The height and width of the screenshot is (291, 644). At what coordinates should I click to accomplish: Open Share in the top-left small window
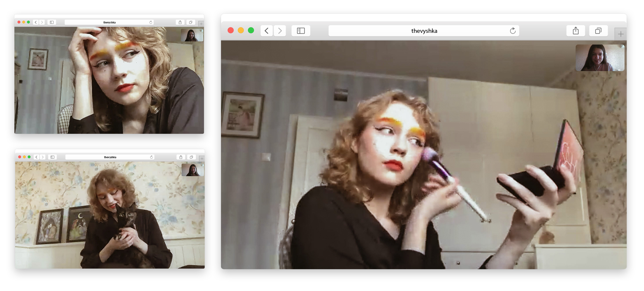[180, 22]
